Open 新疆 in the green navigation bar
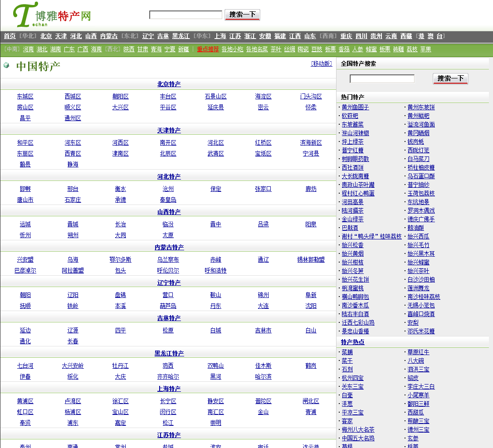This screenshot has height=448, width=493. [x=184, y=49]
